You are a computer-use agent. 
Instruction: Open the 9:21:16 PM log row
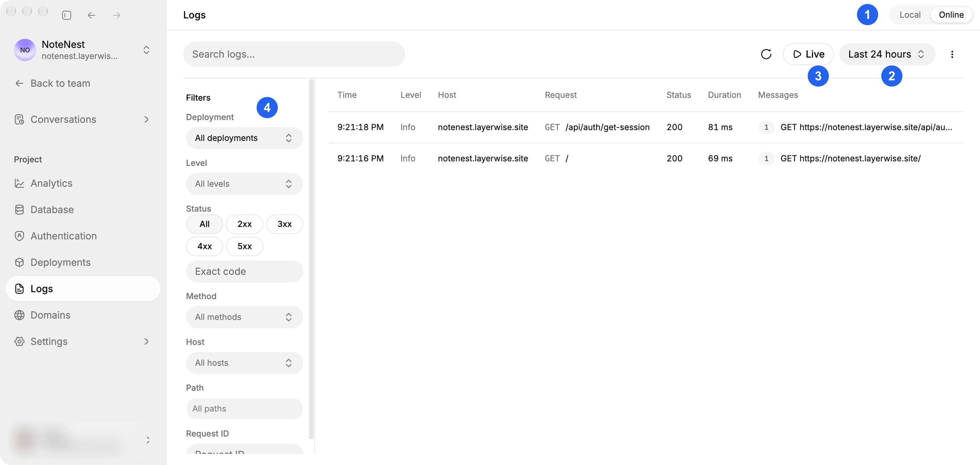coord(645,158)
